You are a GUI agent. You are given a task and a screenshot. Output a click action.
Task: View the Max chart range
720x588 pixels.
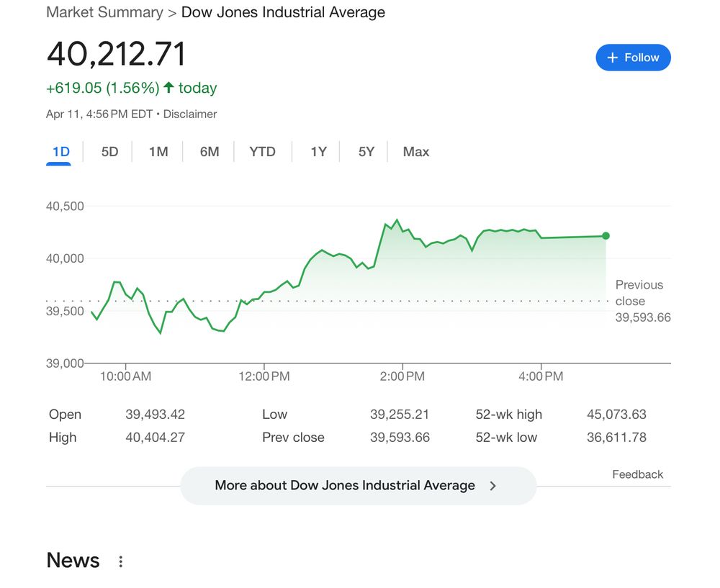[416, 152]
